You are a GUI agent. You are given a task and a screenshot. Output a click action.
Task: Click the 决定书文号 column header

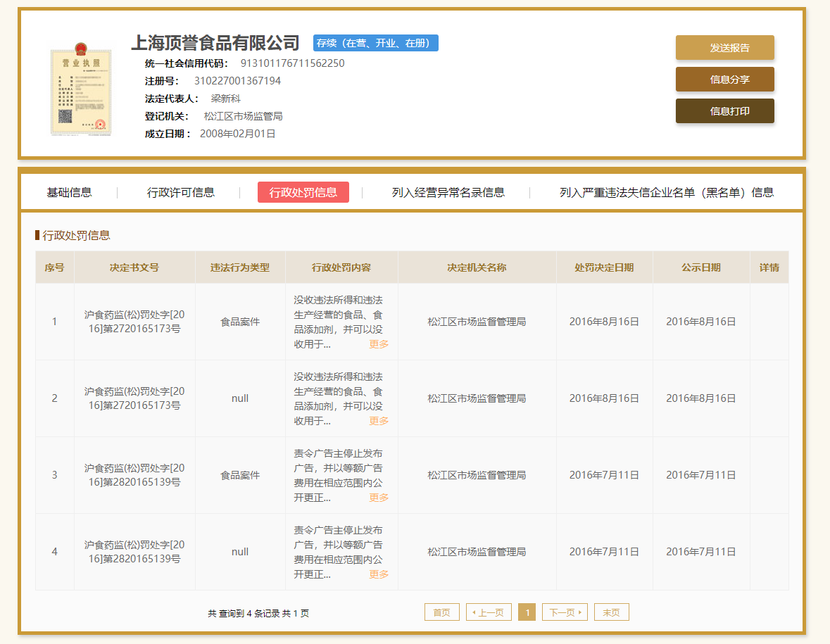(x=134, y=267)
